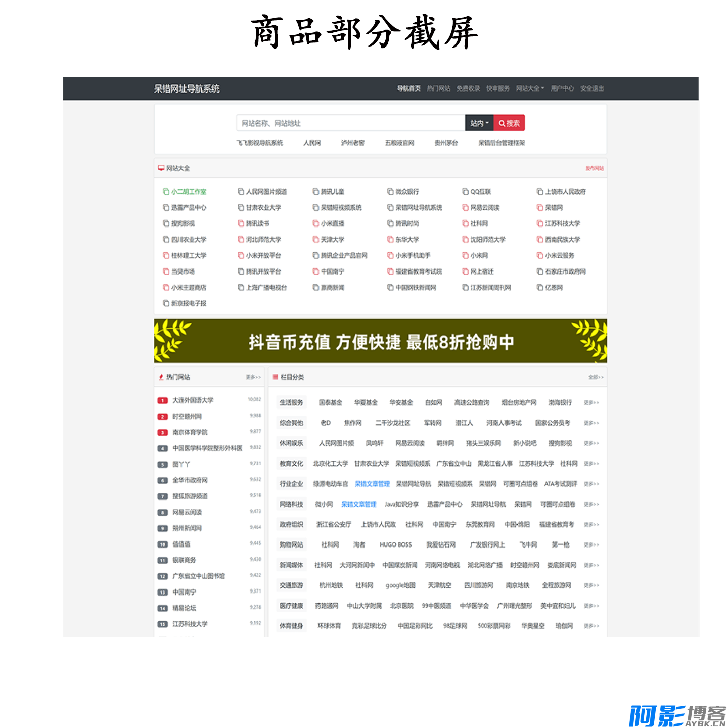Click rank 1 badge for 大连外国语大学
This screenshot has width=728, height=728.
[162, 401]
